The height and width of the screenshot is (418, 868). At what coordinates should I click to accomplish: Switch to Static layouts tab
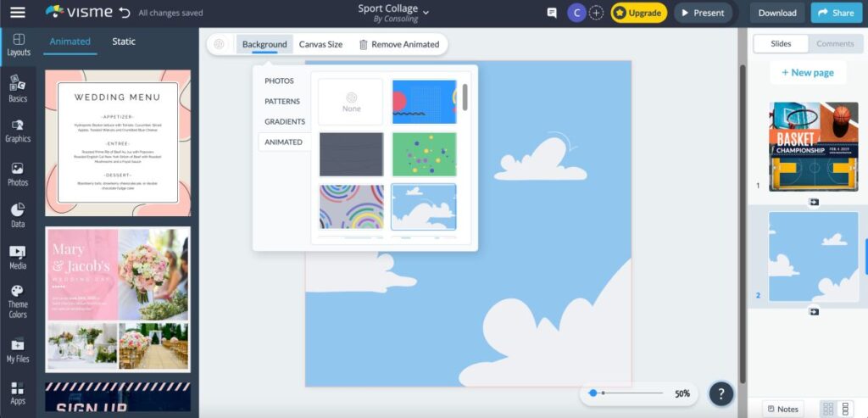point(124,42)
